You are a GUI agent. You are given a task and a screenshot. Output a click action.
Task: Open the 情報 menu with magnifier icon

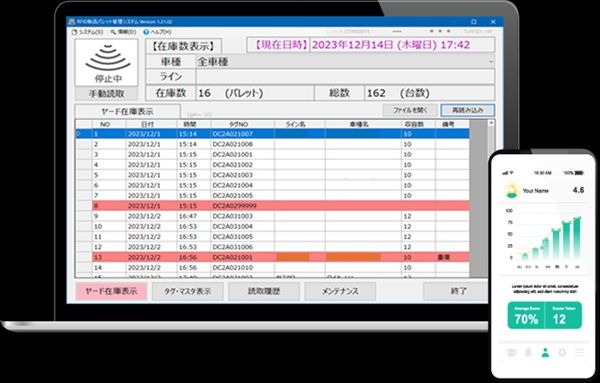[123, 32]
